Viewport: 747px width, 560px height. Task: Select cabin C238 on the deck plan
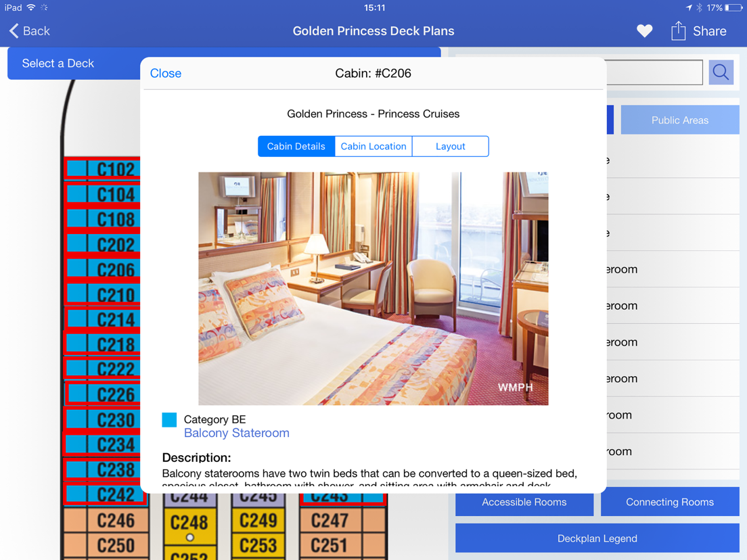(x=102, y=470)
